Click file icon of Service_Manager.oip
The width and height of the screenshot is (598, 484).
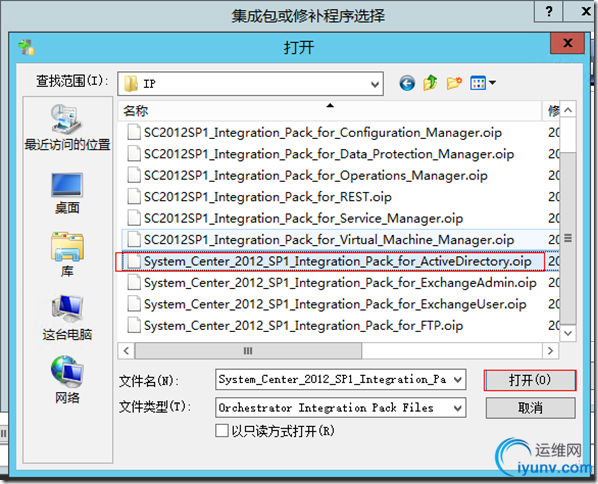tap(133, 218)
